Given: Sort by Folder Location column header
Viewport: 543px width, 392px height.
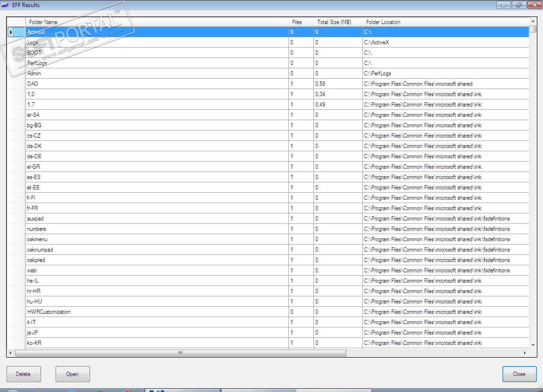Looking at the screenshot, I should pyautogui.click(x=446, y=22).
